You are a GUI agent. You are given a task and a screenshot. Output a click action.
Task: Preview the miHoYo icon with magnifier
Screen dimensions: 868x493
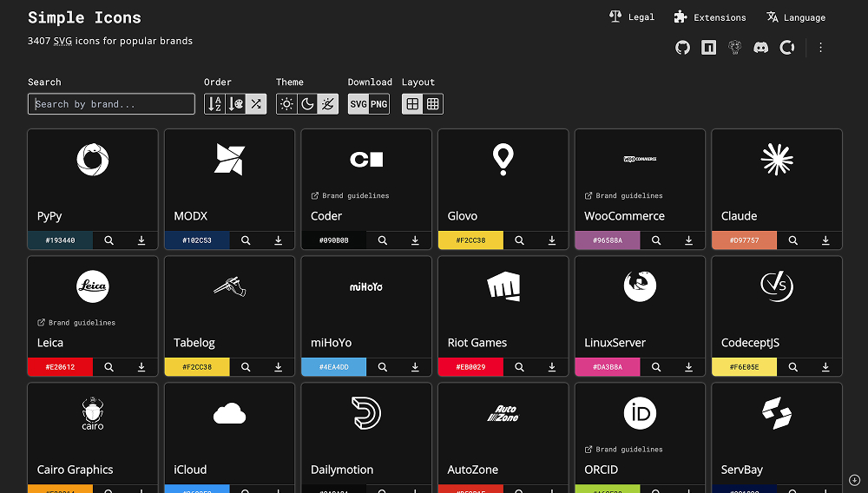(383, 367)
